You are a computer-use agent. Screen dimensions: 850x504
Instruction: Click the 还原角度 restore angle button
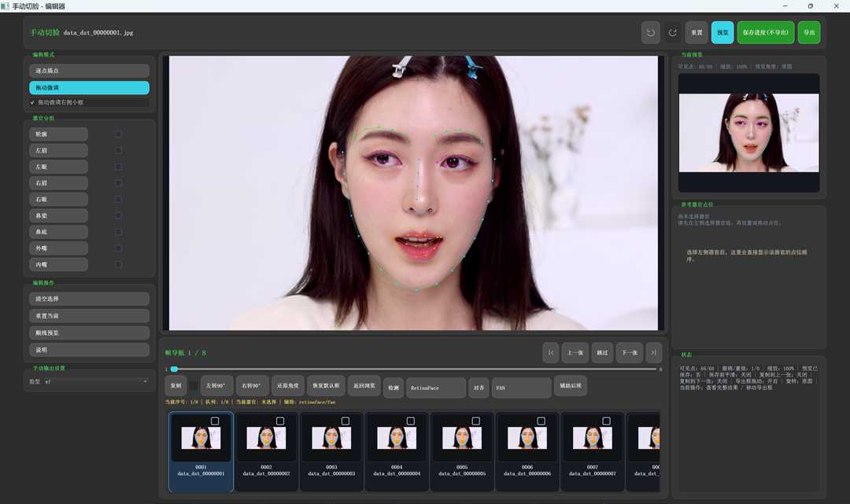[288, 386]
